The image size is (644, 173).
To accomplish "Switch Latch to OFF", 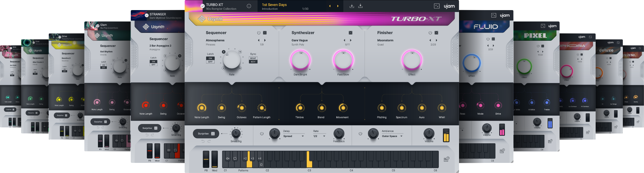I will tap(210, 62).
